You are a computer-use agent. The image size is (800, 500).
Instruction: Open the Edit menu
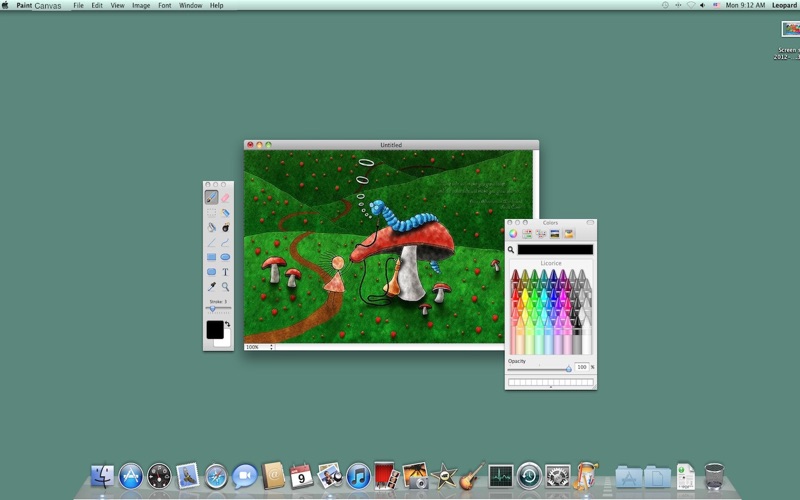click(97, 5)
